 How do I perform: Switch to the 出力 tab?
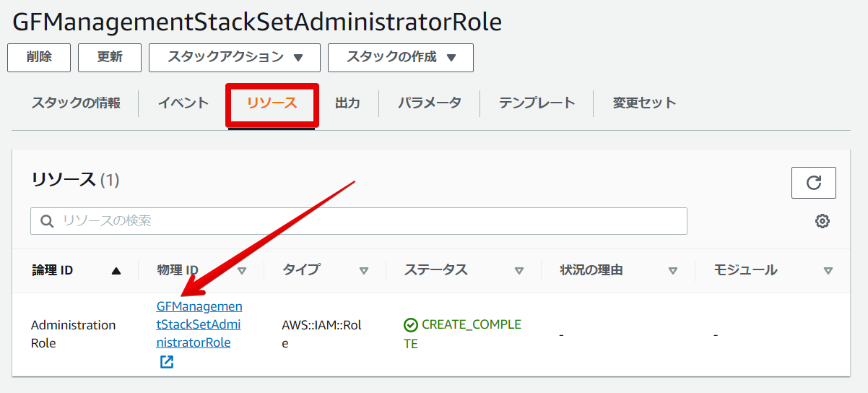[347, 103]
